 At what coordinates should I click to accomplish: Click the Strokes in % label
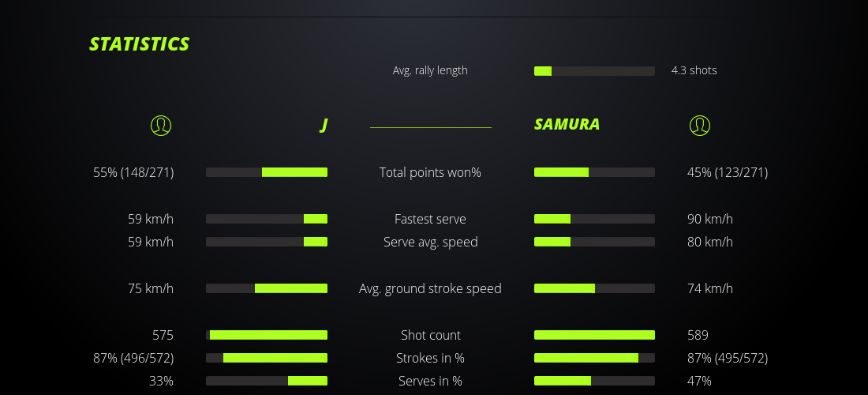tap(430, 358)
